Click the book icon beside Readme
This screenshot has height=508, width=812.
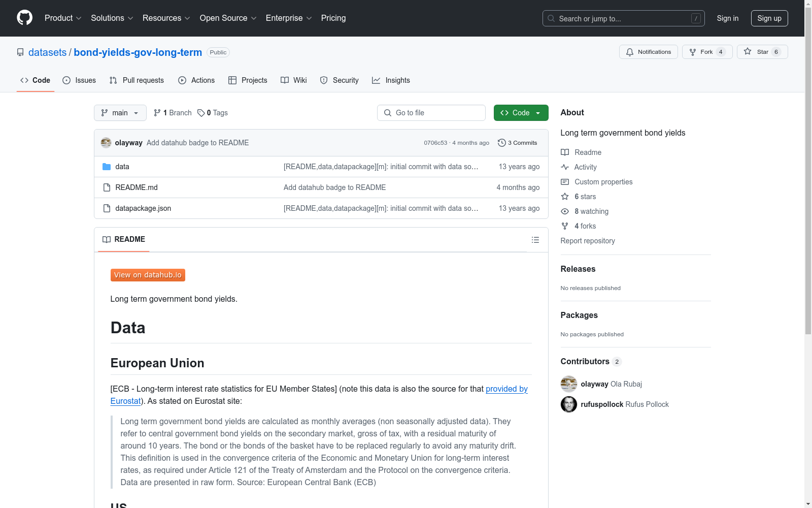565,152
